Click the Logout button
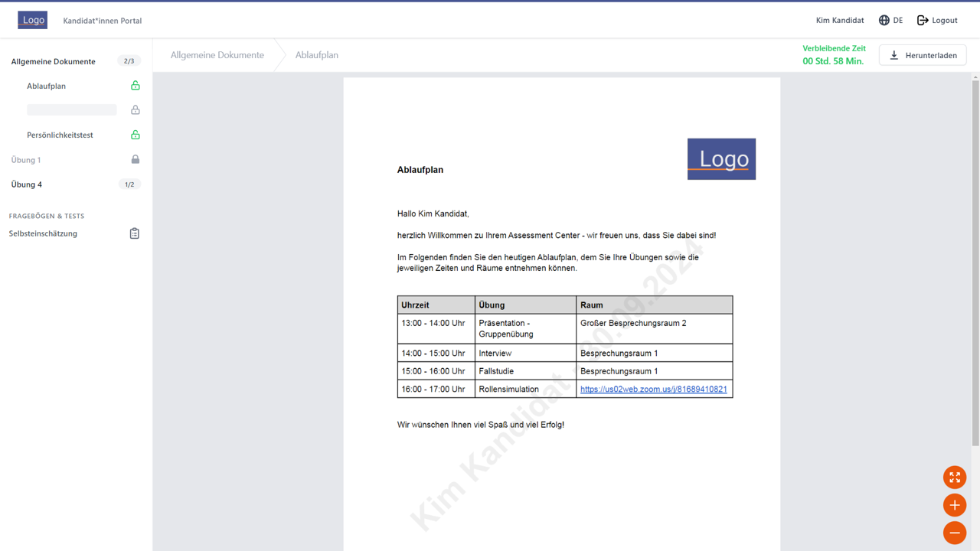Viewport: 980px width, 551px height. [937, 21]
